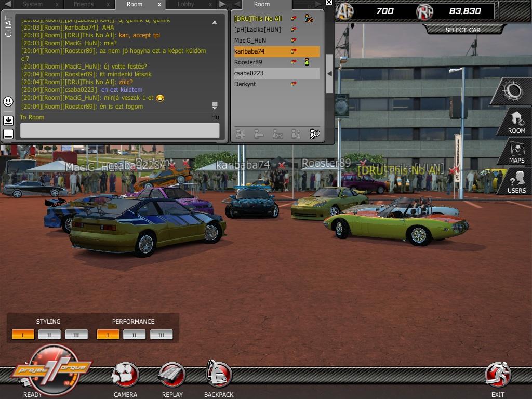Viewport: 532px width, 399px height.
Task: Open the smiley emoticon picker in chat
Action: pos(8,101)
